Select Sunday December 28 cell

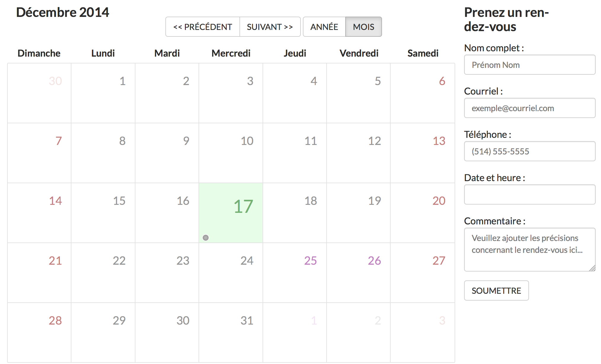(39, 333)
